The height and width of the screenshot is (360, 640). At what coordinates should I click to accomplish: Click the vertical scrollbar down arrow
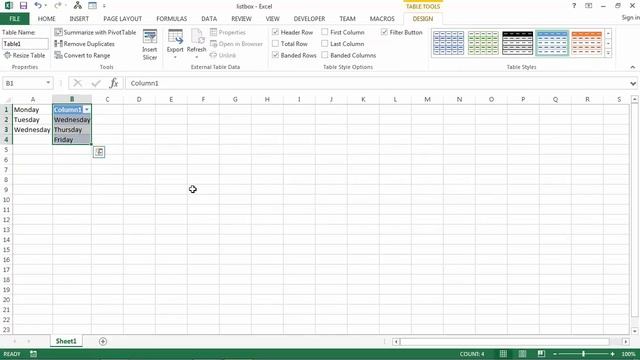pos(634,331)
